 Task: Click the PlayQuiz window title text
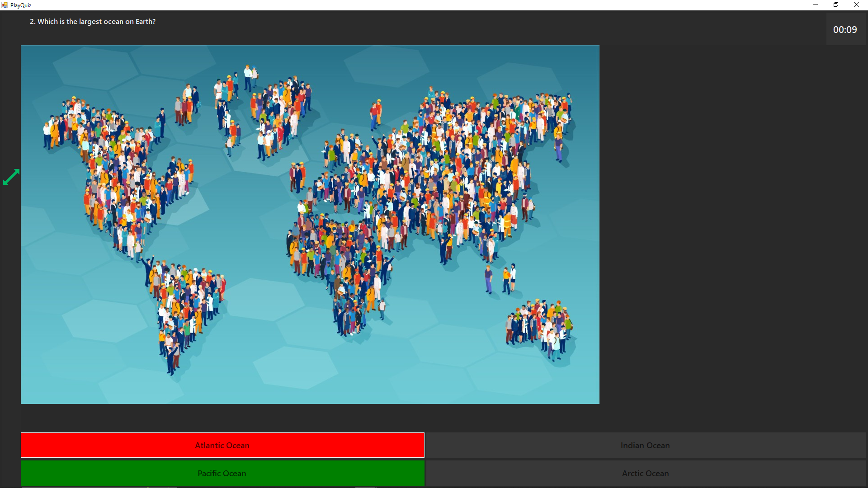click(x=21, y=5)
